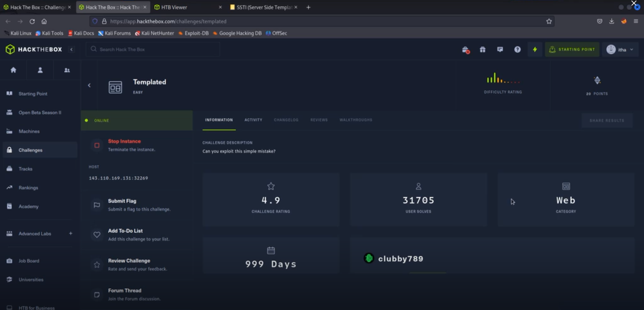
Task: Open a new browser tab with plus
Action: point(308,7)
